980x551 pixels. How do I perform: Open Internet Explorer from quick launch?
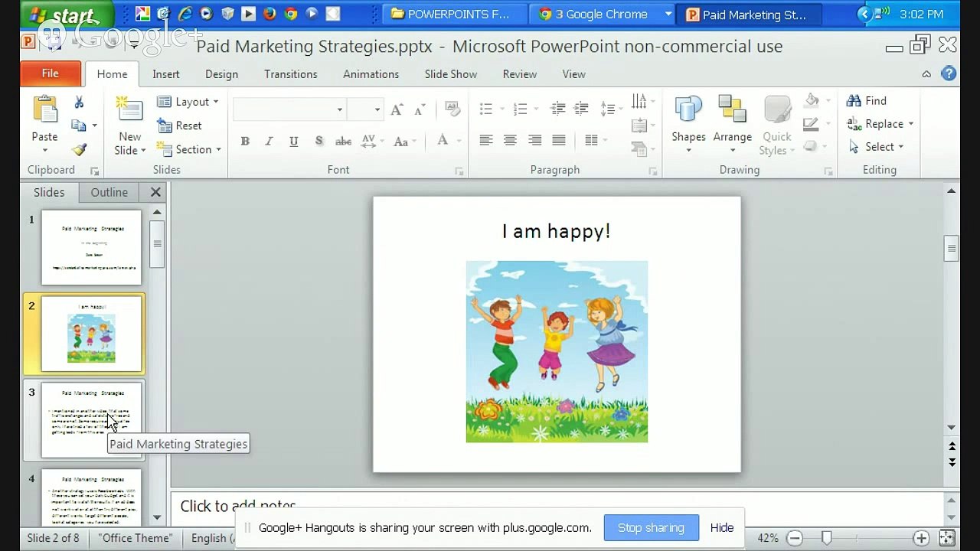(185, 14)
